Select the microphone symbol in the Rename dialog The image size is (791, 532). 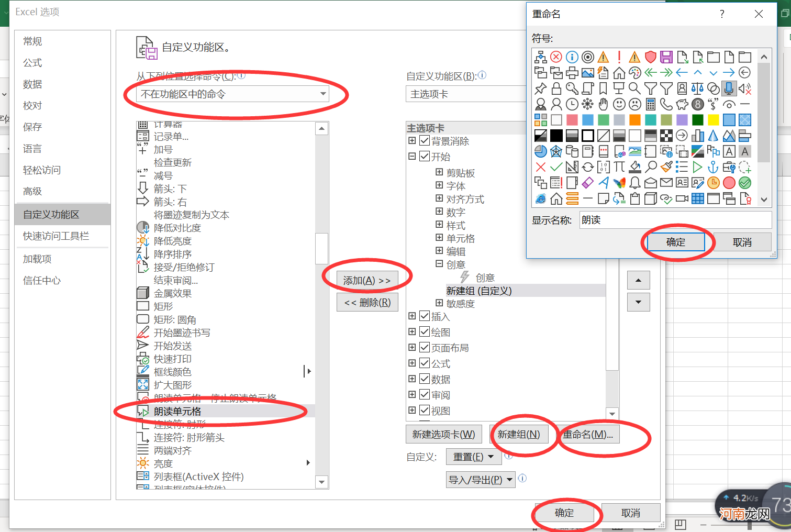pos(729,88)
